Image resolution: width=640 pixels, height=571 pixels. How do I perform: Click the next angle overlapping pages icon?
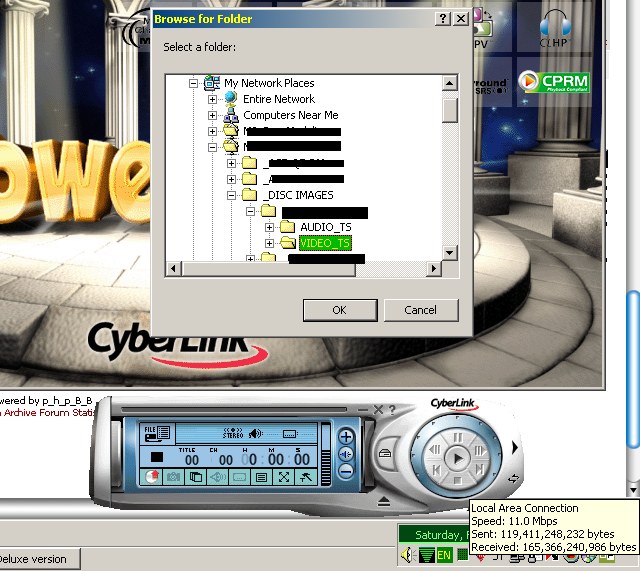(x=196, y=477)
